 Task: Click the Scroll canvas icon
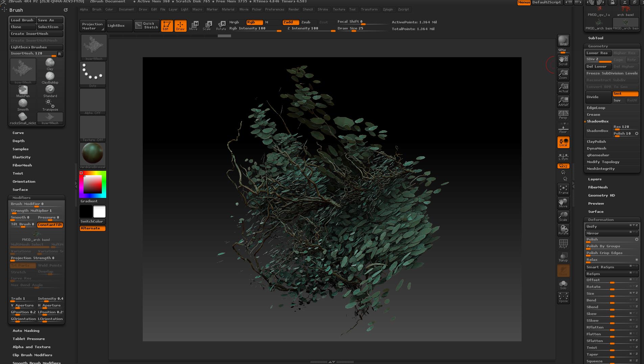563,61
